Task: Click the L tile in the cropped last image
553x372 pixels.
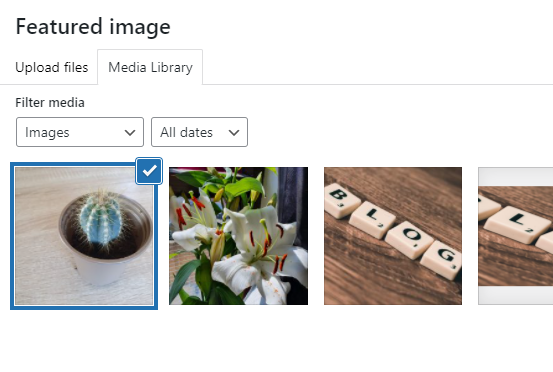Action: click(517, 225)
